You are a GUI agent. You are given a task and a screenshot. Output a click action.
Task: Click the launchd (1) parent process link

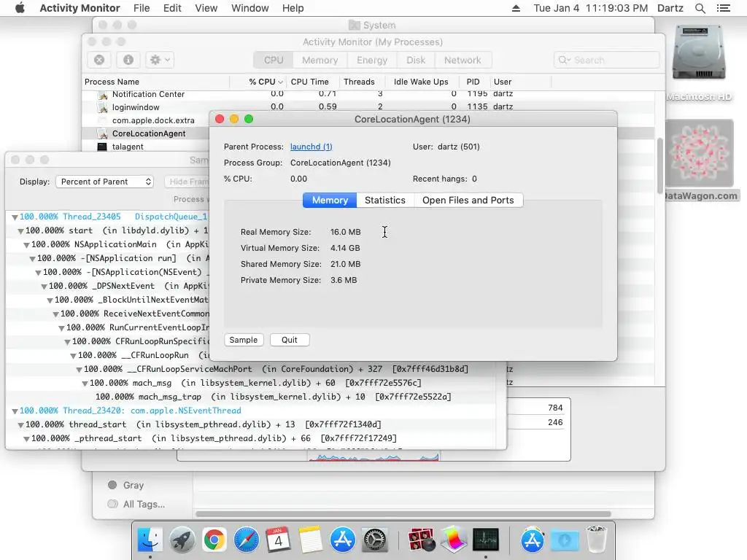[x=311, y=147]
